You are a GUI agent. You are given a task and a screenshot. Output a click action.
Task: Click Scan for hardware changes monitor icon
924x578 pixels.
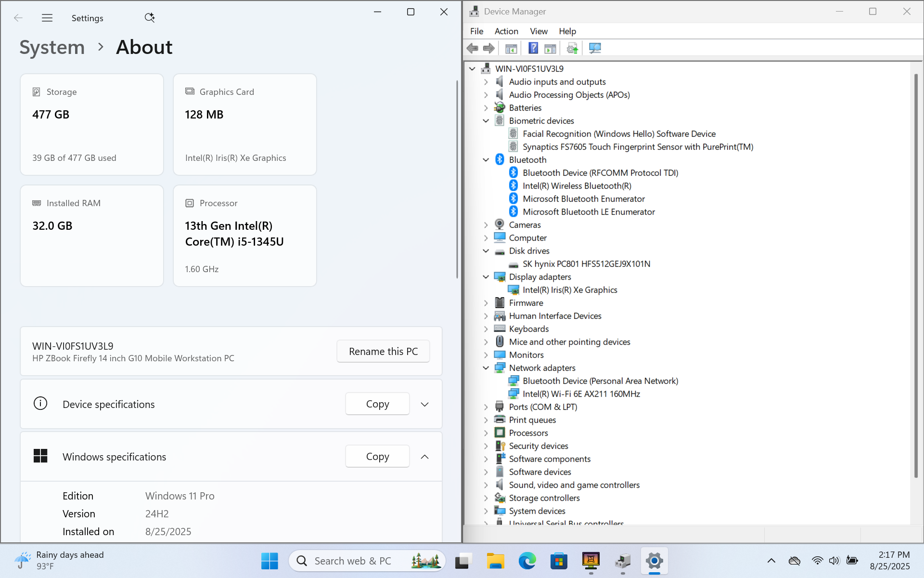(595, 48)
